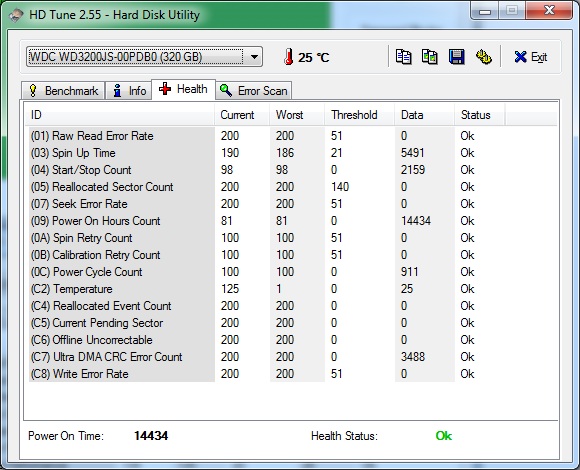
Task: Click the data value 5491
Action: [x=412, y=153]
